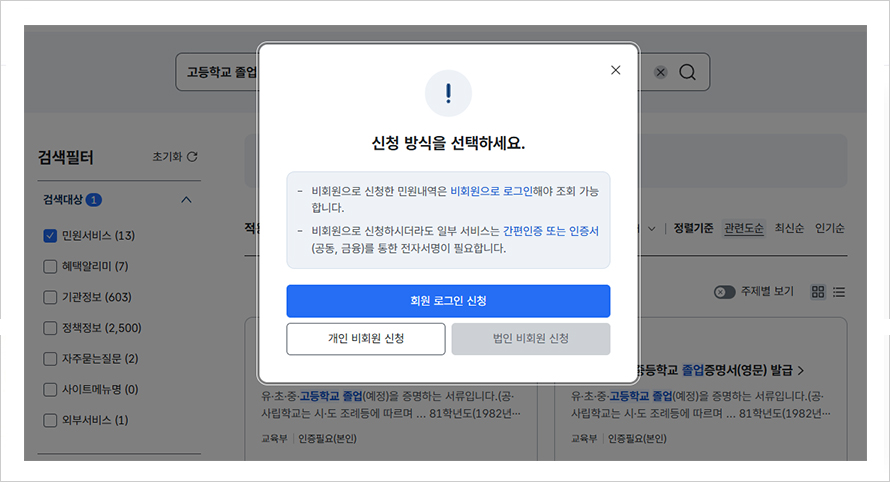The image size is (890, 491).
Task: Collapse the 검색대상 filter section
Action: (x=186, y=200)
